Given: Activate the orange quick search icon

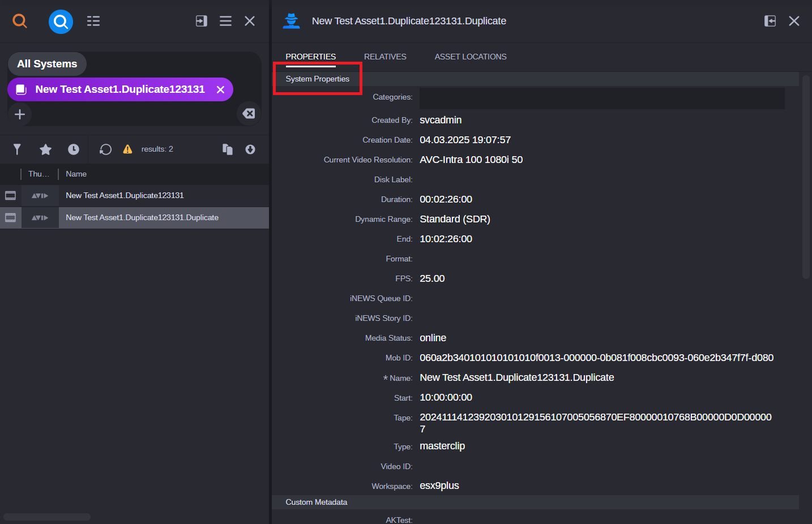Looking at the screenshot, I should [x=20, y=21].
